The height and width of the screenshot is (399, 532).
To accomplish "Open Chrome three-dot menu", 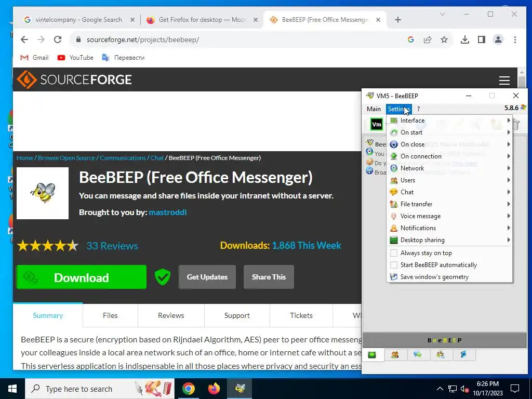I will coord(515,39).
